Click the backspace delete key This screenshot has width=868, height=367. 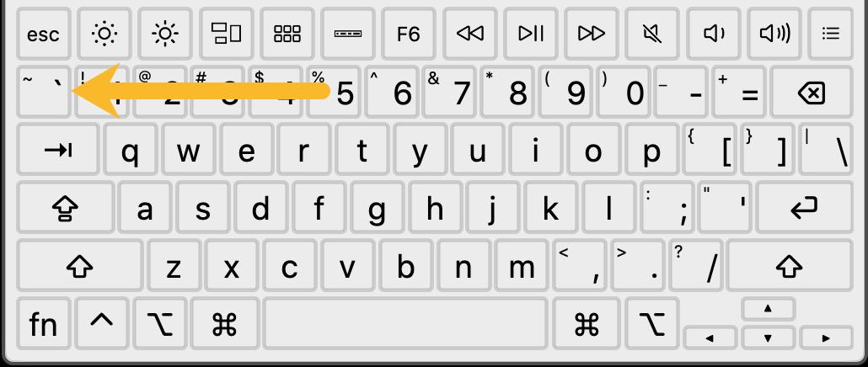click(812, 93)
